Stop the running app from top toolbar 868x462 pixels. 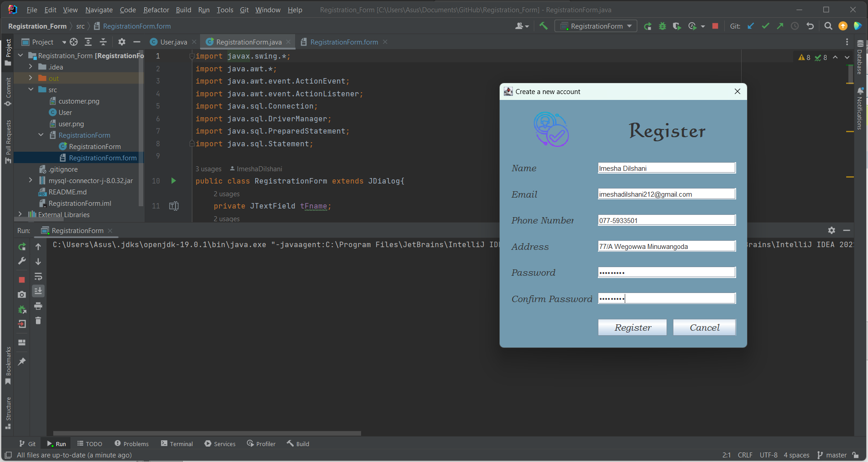pyautogui.click(x=715, y=26)
